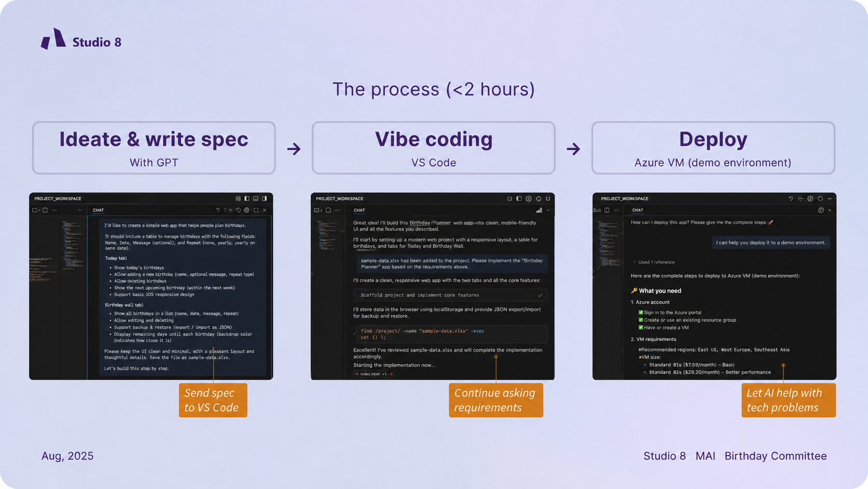The height and width of the screenshot is (489, 868).
Task: Click the brackets icon in Vibe coding title bar
Action: coord(510,199)
